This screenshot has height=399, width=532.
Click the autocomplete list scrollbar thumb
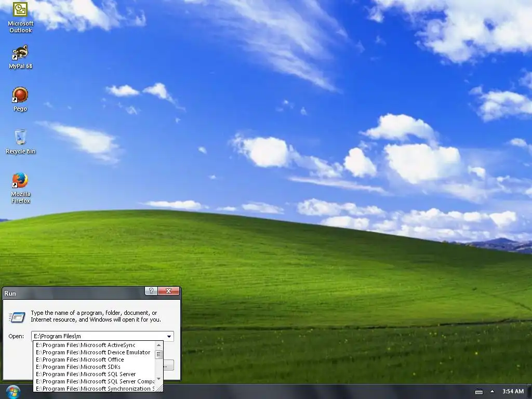(x=158, y=354)
